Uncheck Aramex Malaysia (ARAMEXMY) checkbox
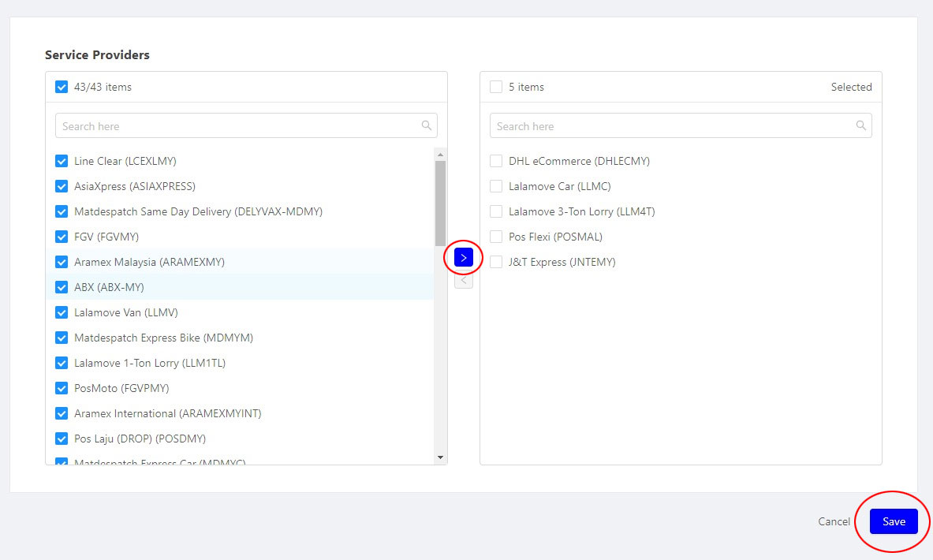The height and width of the screenshot is (560, 933). [x=62, y=262]
